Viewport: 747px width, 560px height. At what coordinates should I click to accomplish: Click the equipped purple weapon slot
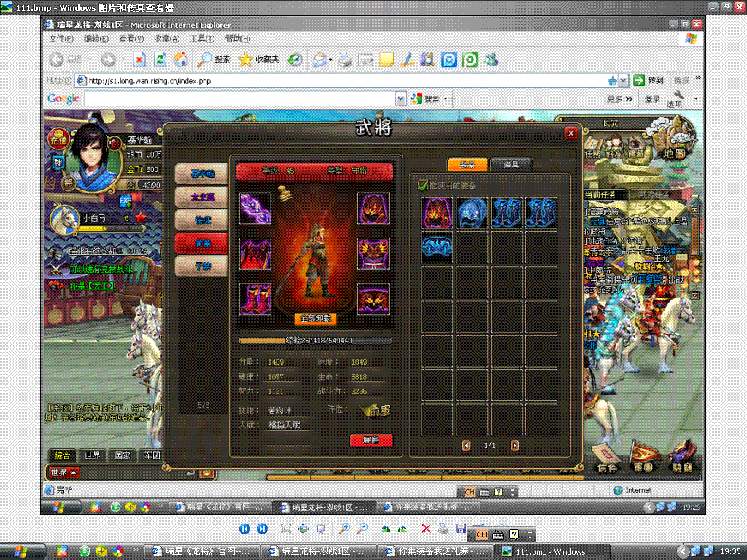[x=255, y=208]
